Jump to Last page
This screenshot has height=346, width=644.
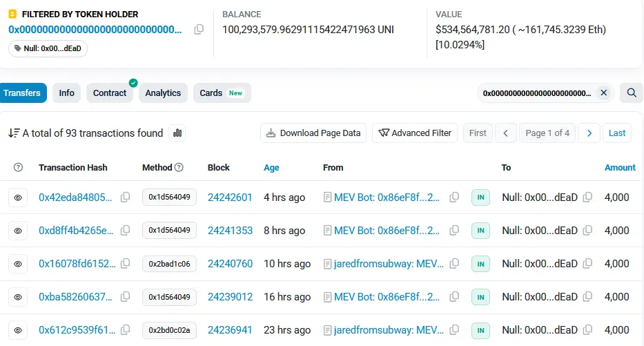point(617,133)
